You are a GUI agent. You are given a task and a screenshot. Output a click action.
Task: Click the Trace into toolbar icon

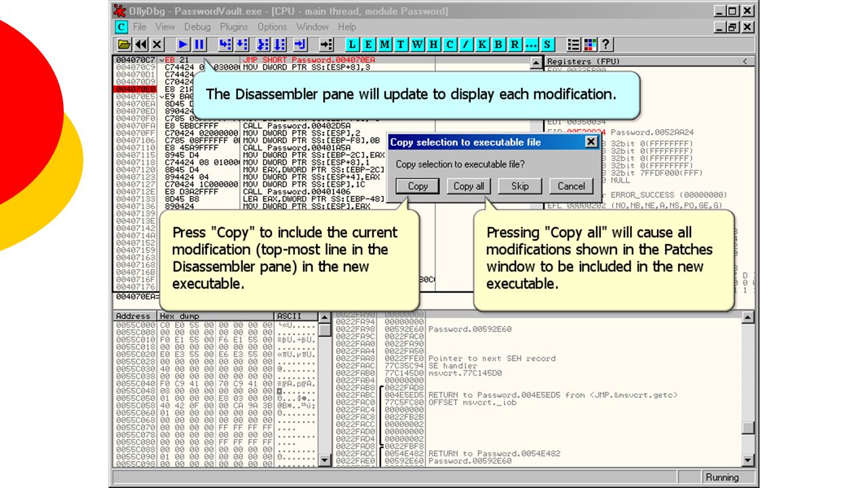point(263,45)
